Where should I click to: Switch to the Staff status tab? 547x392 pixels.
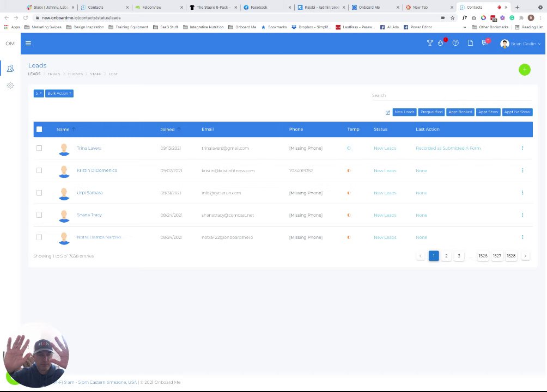coord(95,74)
